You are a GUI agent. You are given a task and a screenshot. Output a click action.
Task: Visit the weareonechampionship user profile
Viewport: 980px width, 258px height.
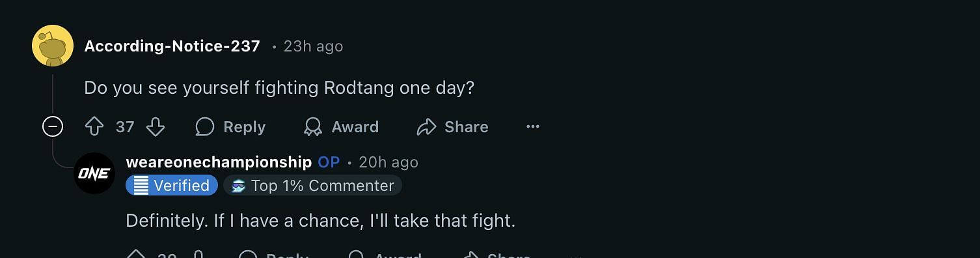[x=219, y=162]
